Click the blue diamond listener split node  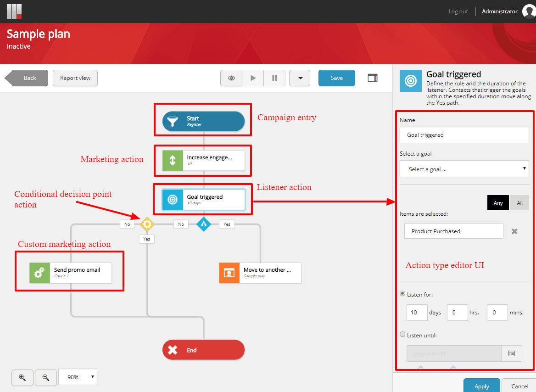[x=204, y=224]
